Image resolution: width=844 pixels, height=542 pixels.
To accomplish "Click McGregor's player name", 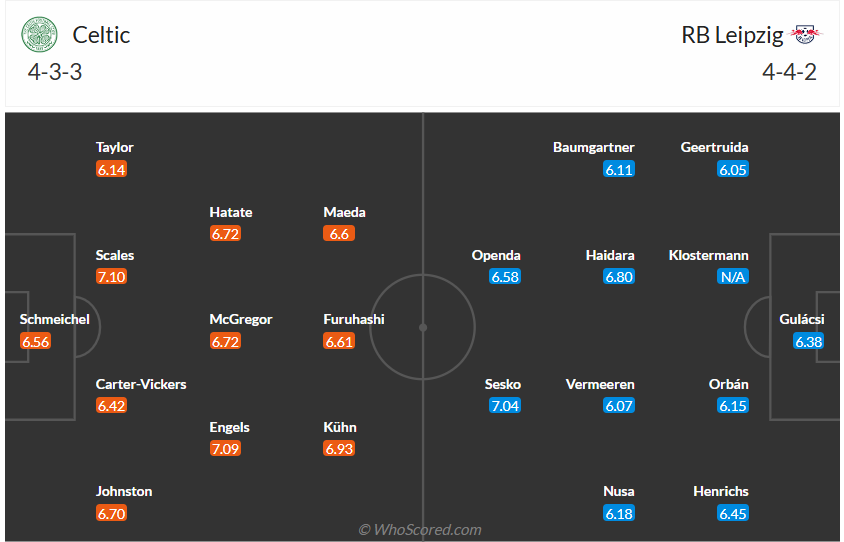I will (240, 319).
